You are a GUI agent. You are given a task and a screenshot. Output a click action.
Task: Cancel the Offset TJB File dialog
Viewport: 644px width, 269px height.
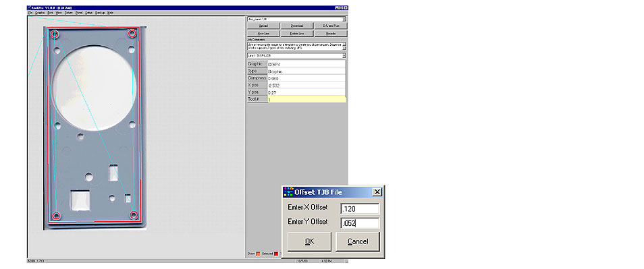pos(358,241)
